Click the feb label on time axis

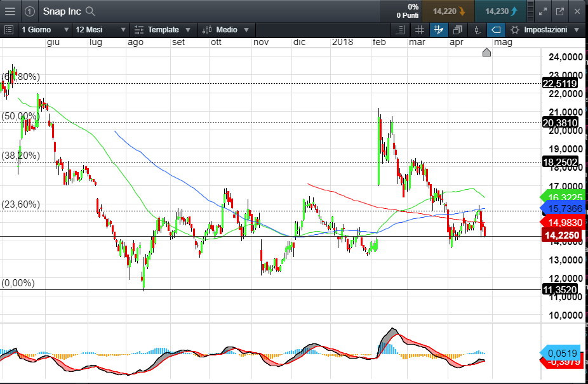click(x=379, y=42)
